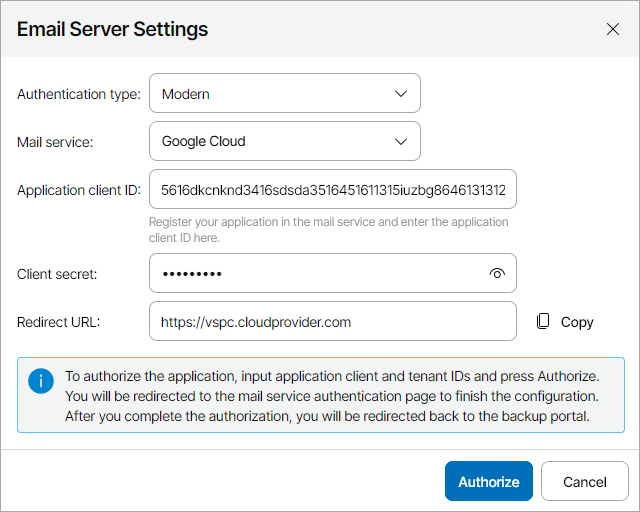Click the Client secret label
This screenshot has height=512, width=640.
tap(57, 274)
